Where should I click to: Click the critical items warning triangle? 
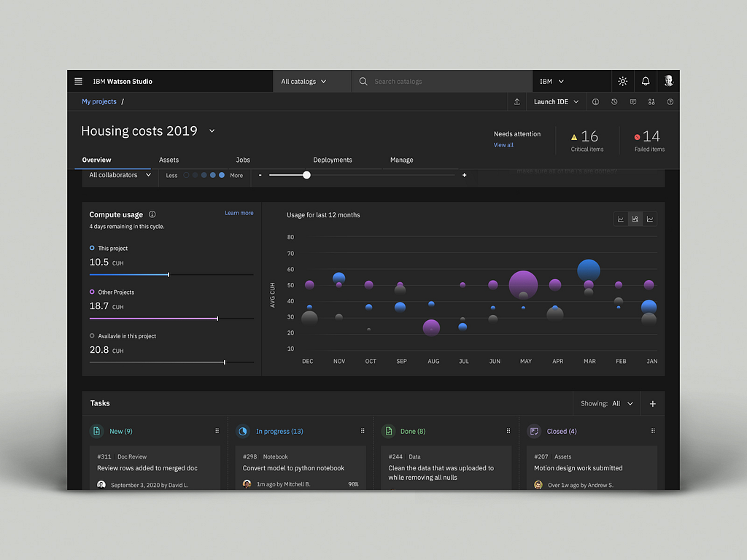(574, 137)
